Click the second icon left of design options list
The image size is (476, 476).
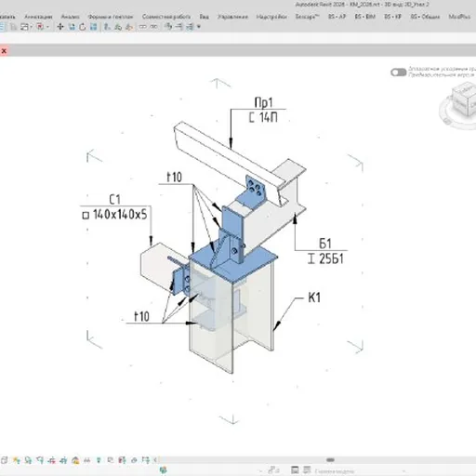(x=307, y=470)
